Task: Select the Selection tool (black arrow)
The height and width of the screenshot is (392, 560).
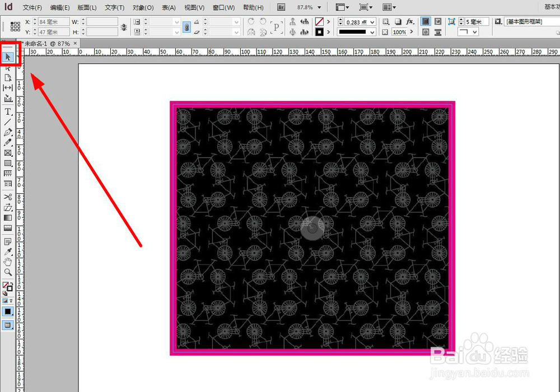Action: (8, 57)
